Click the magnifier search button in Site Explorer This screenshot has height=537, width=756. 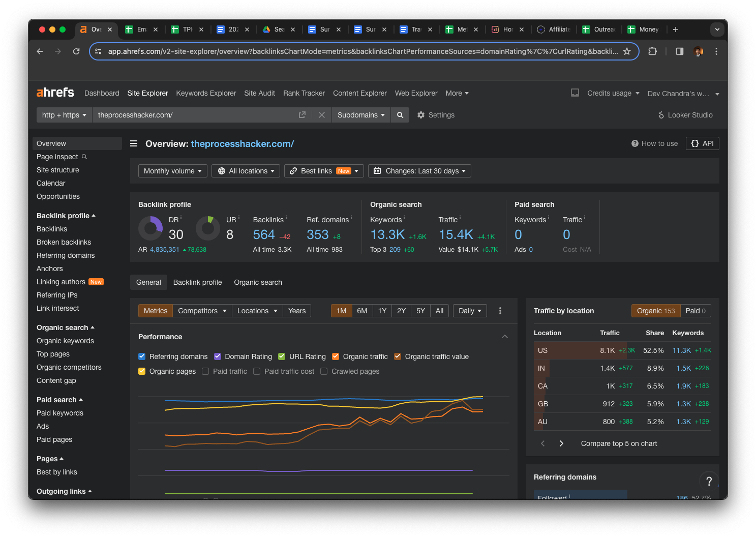pos(400,115)
